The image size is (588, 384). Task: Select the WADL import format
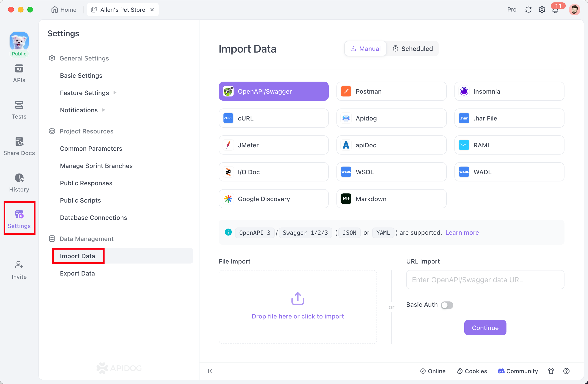509,172
